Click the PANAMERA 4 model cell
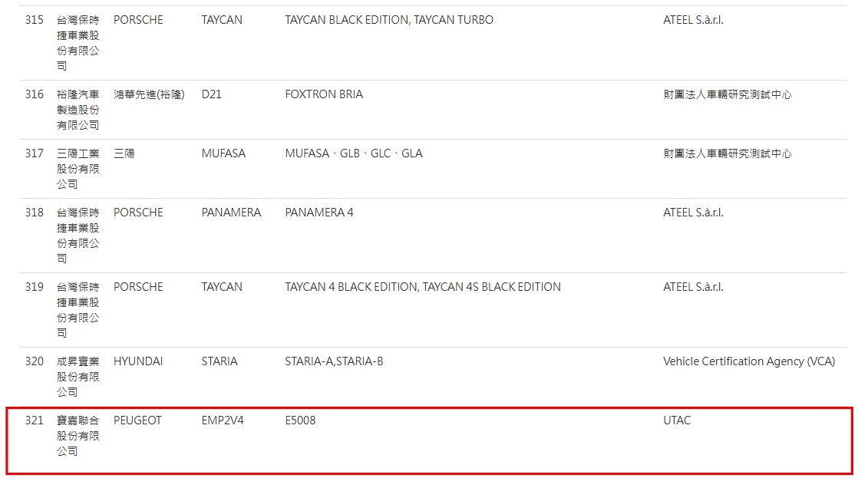The width and height of the screenshot is (868, 488). [319, 213]
